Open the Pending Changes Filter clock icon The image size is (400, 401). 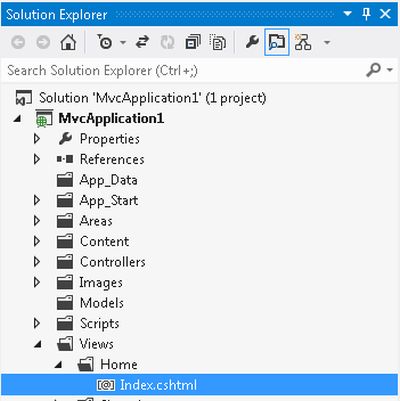pos(105,42)
